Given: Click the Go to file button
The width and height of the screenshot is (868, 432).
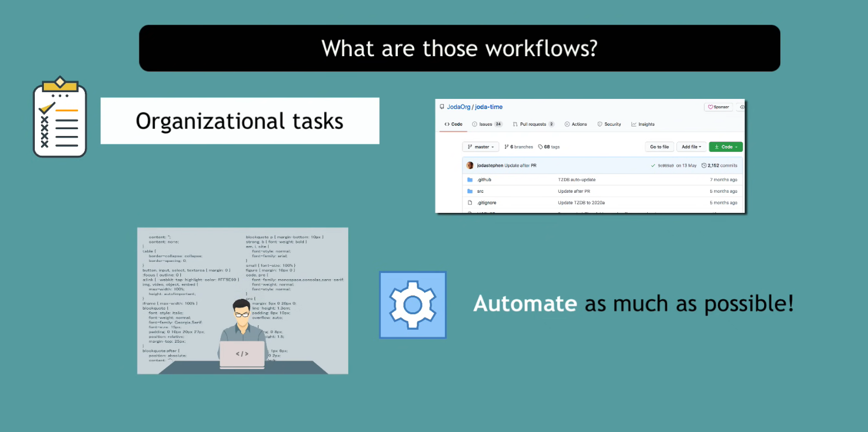Looking at the screenshot, I should [x=660, y=147].
